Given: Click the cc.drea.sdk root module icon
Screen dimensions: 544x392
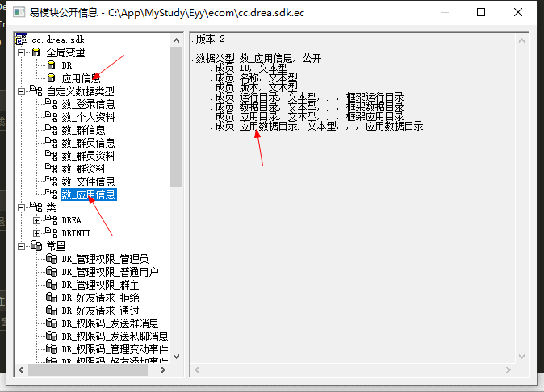Looking at the screenshot, I should [21, 39].
